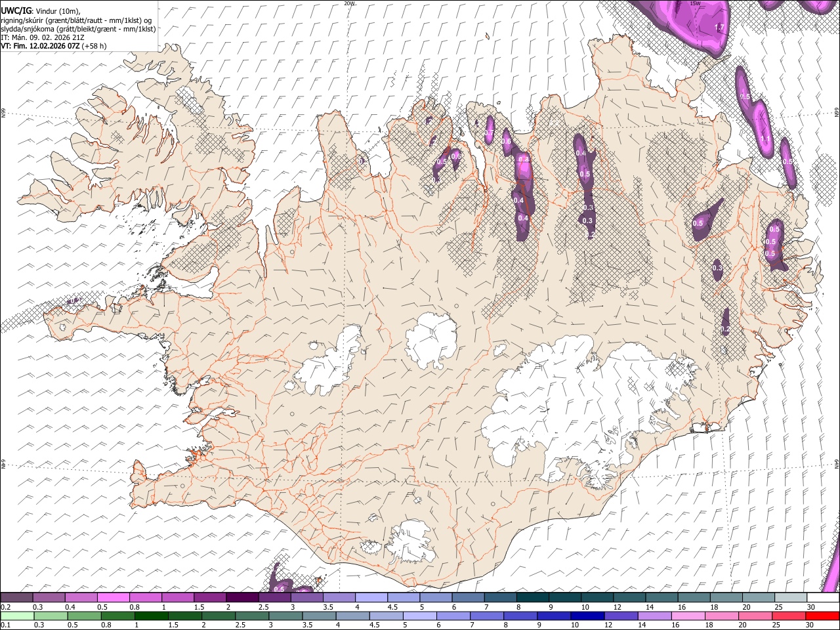Click the bright red above-30 legend swatch

(x=823, y=616)
